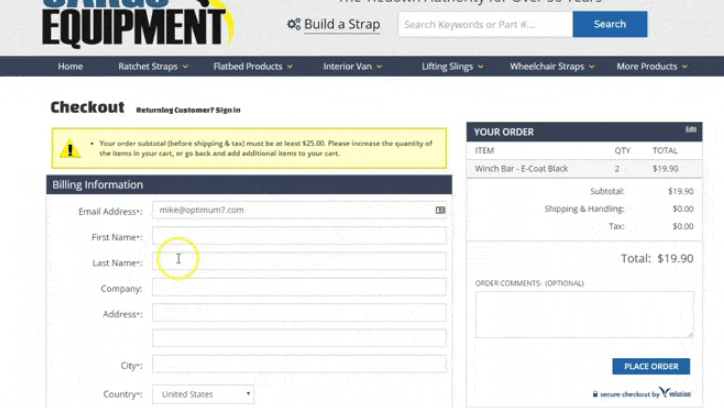Focus the Search Keywords or Part # field
This screenshot has width=724, height=408.
(x=485, y=24)
